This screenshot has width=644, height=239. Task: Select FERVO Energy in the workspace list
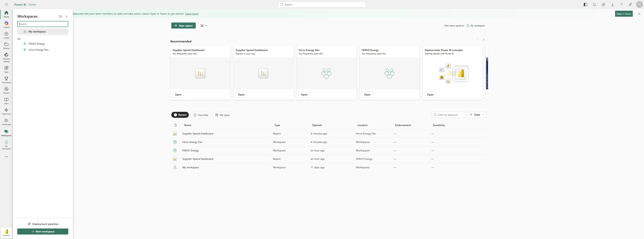coord(37,44)
